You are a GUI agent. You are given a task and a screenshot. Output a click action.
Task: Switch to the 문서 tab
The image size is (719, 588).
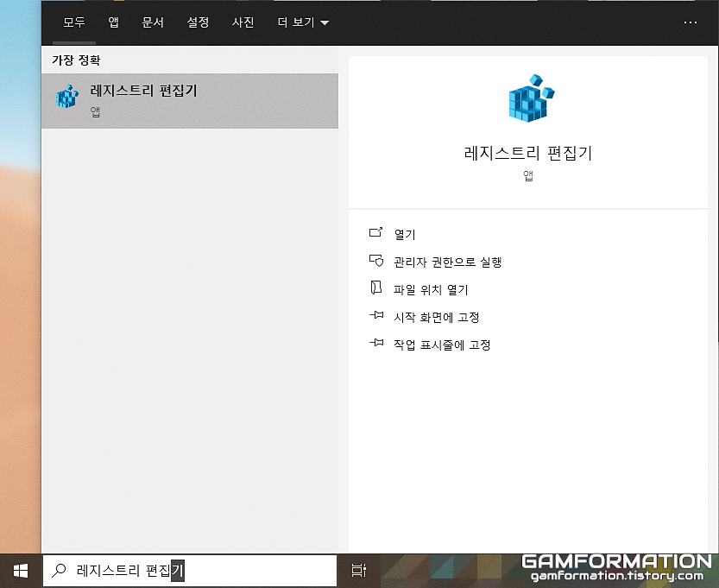pos(153,22)
